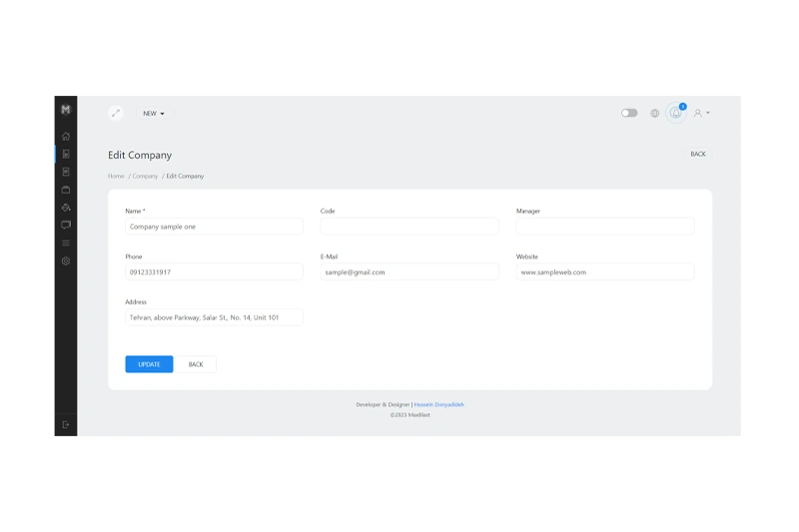Click the BACK button at top right

pos(697,154)
